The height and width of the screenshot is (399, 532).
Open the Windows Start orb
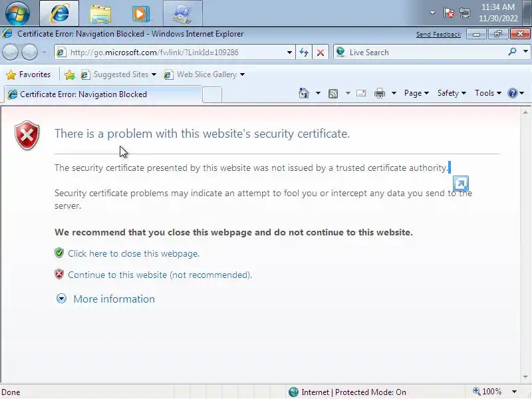pyautogui.click(x=17, y=13)
